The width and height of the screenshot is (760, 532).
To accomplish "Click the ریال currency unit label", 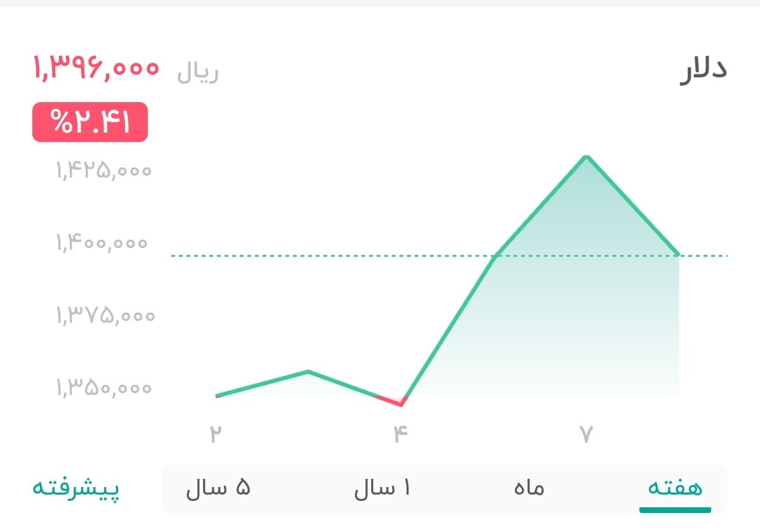I will click(x=199, y=72).
